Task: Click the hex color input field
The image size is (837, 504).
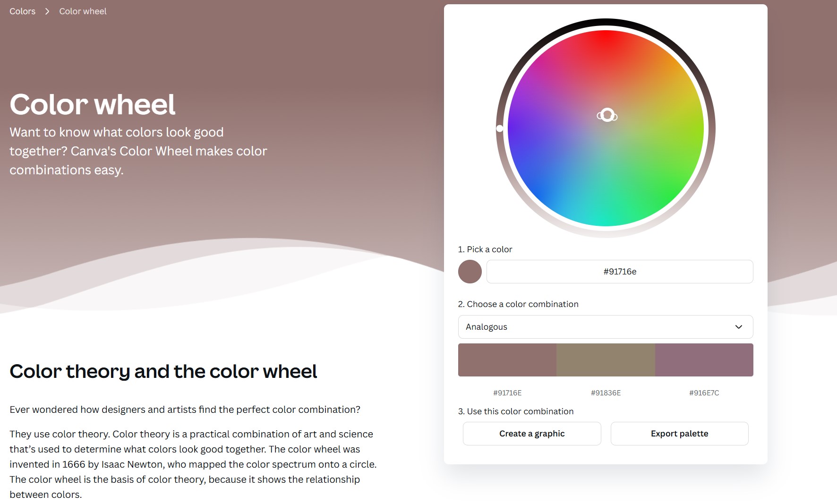Action: click(x=620, y=272)
